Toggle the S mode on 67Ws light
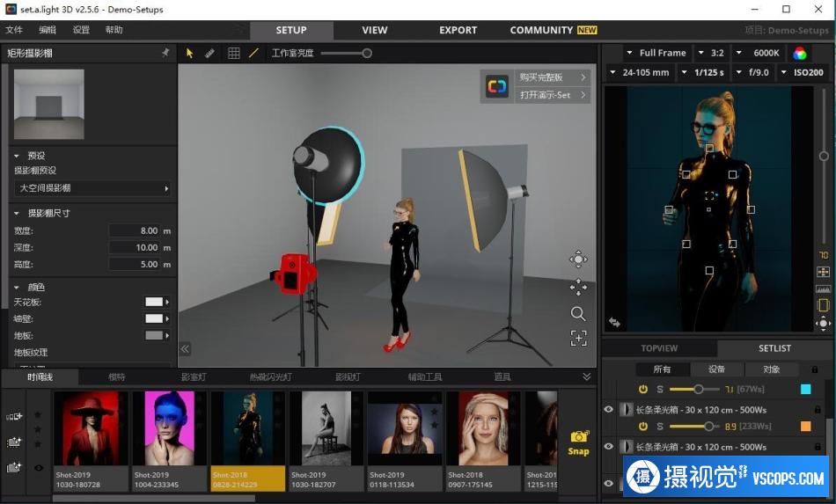This screenshot has width=836, height=504. (x=660, y=390)
